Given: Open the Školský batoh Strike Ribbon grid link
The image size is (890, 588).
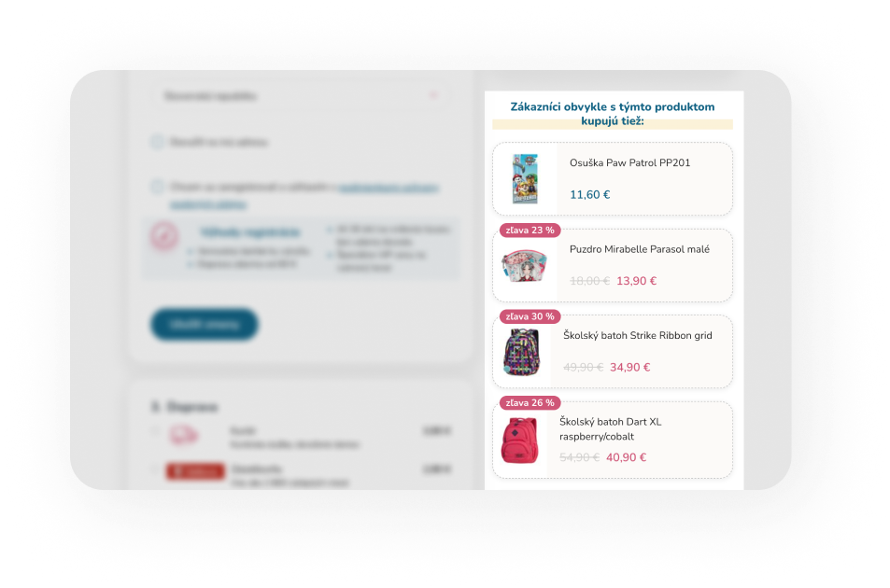Looking at the screenshot, I should click(638, 335).
